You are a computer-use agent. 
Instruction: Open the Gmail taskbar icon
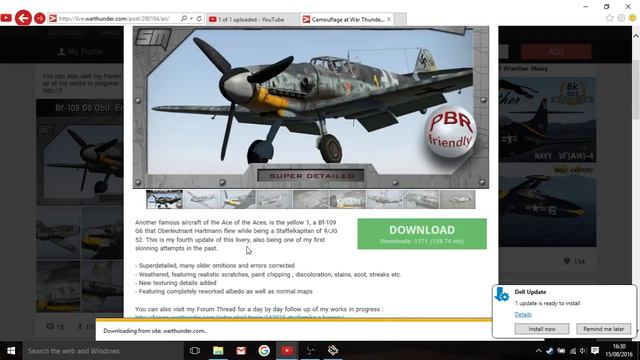[x=241, y=351]
